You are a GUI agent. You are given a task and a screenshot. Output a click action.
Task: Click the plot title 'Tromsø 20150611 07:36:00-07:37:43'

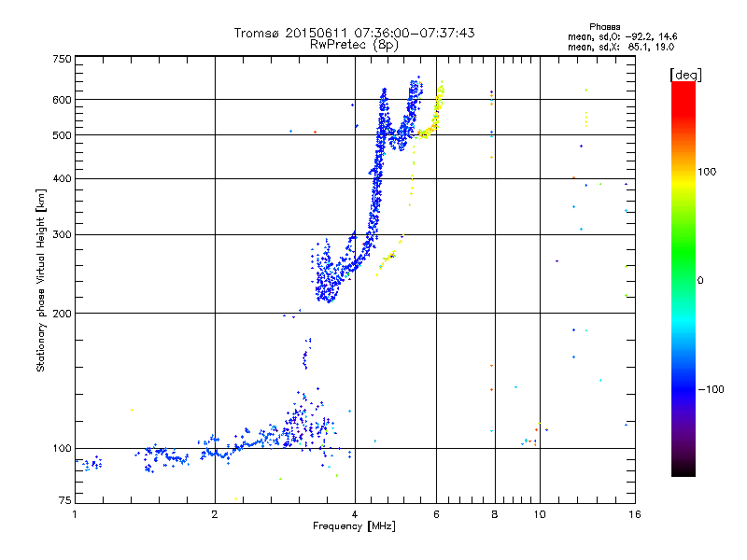(354, 33)
